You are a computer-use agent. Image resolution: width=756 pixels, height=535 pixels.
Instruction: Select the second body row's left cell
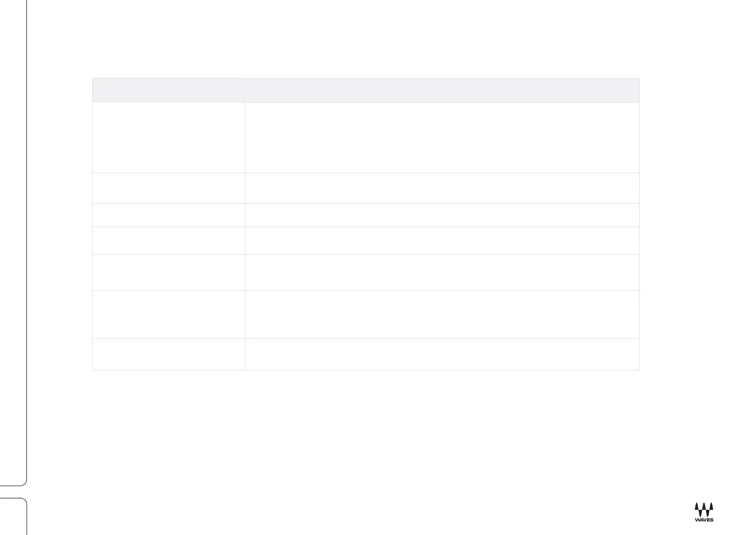tap(169, 188)
